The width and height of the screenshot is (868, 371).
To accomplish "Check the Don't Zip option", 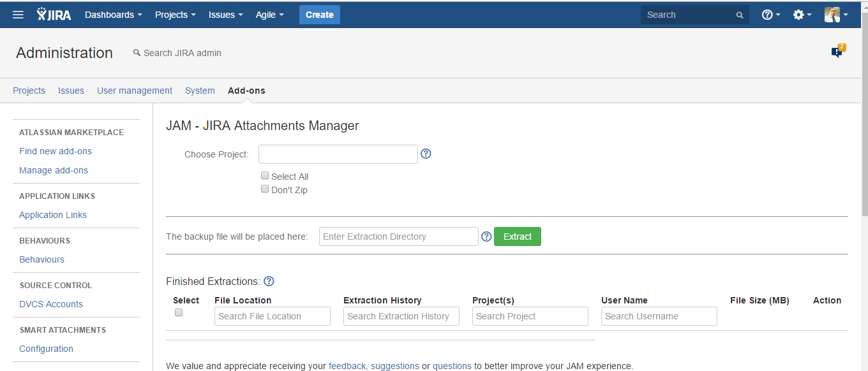I will (265, 189).
